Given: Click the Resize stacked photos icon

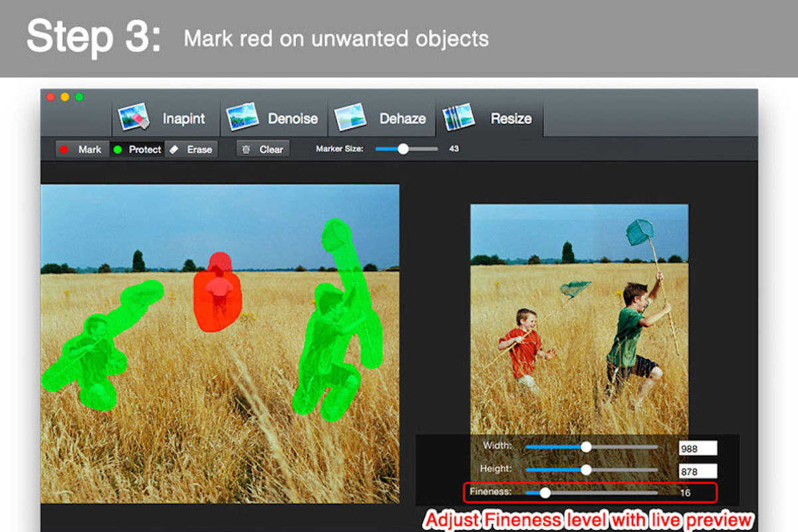Looking at the screenshot, I should click(458, 117).
